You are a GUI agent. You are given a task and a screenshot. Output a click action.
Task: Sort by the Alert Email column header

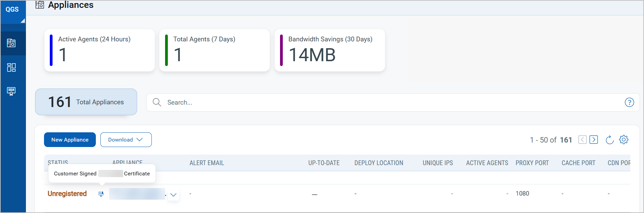pyautogui.click(x=207, y=163)
